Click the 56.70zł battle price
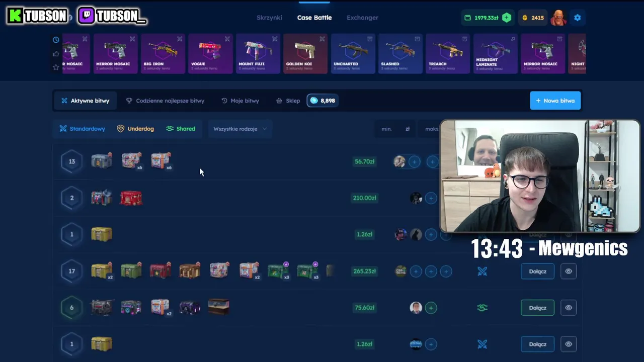Viewport: 644px width, 362px height. click(364, 161)
